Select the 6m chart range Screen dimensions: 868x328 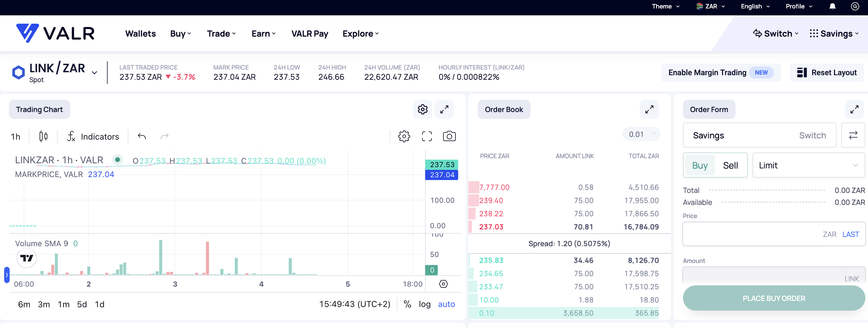pyautogui.click(x=24, y=304)
